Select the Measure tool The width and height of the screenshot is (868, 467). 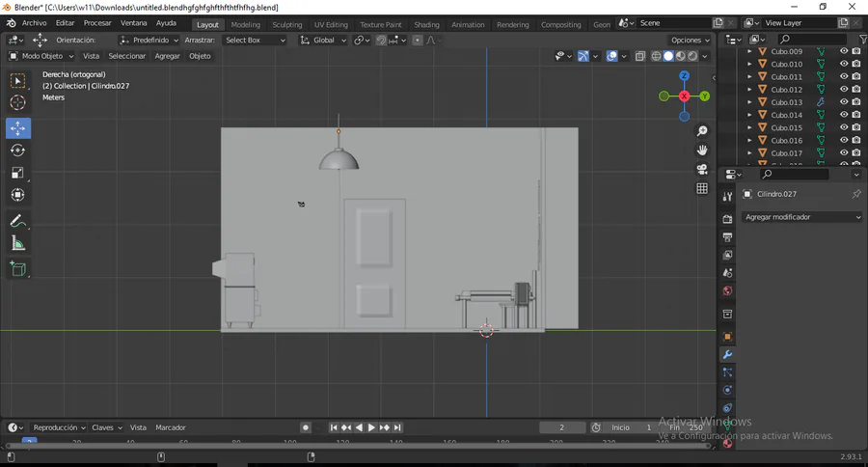(x=17, y=243)
